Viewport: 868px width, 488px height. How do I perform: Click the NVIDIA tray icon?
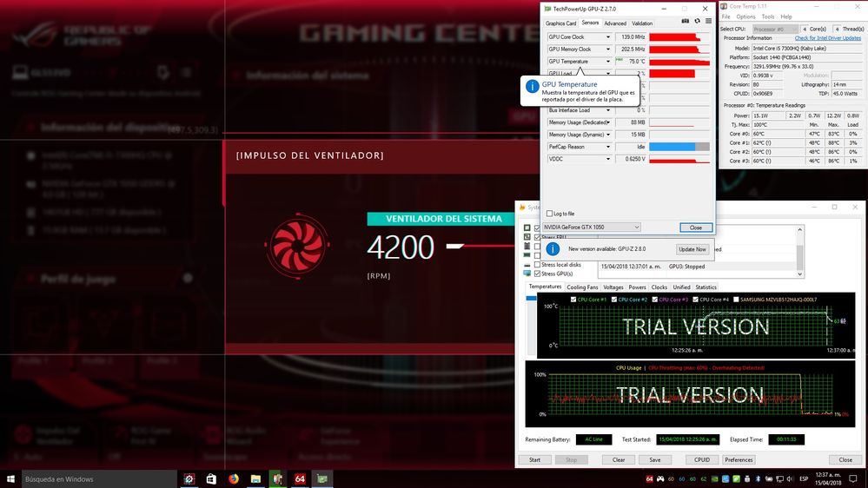[x=715, y=478]
